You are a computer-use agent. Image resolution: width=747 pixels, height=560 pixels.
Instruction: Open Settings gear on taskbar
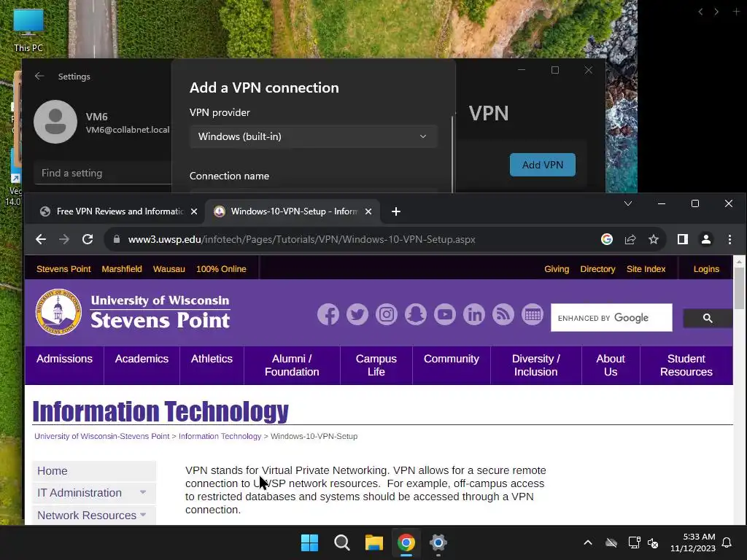pyautogui.click(x=438, y=542)
